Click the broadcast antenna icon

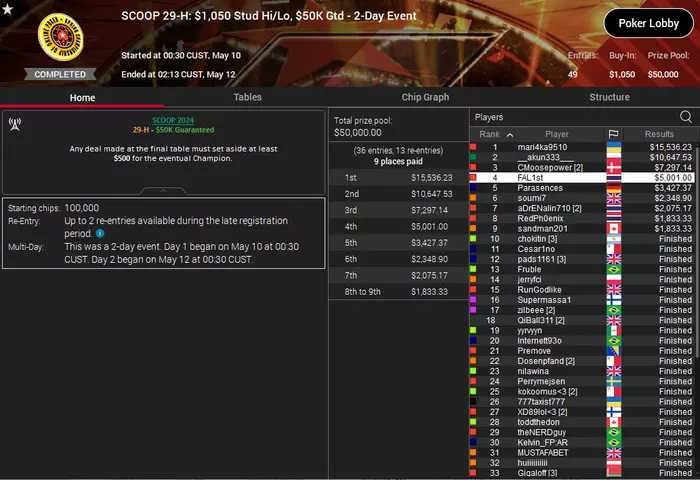(15, 125)
